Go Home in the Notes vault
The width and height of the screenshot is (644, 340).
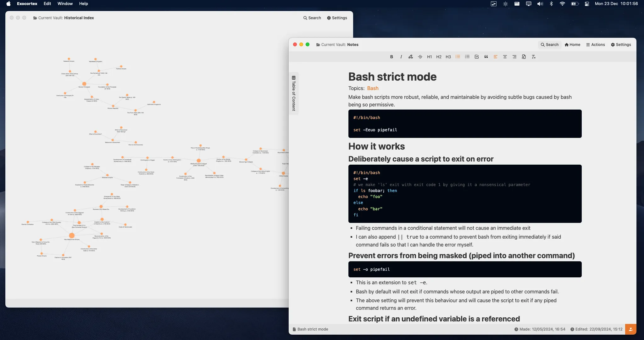pos(572,44)
